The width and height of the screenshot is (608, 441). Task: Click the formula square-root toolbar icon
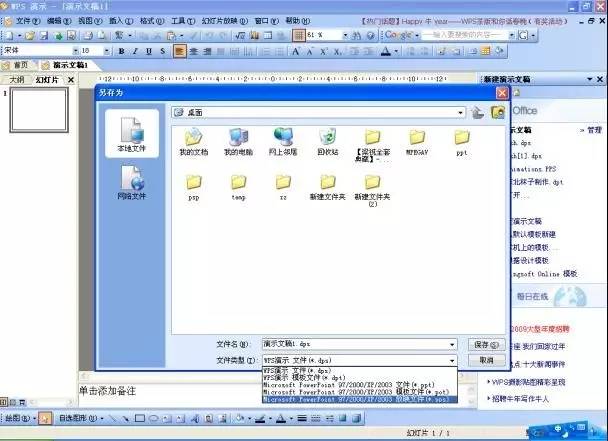point(240,36)
